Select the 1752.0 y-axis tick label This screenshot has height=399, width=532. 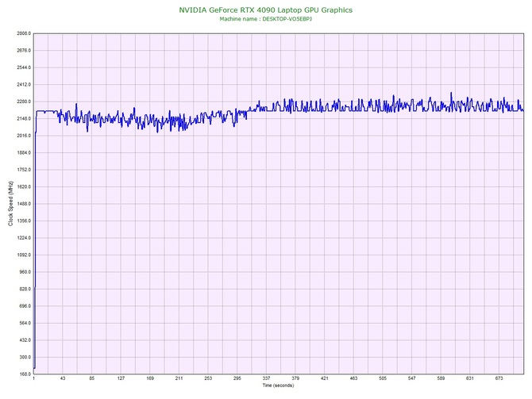[24, 170]
